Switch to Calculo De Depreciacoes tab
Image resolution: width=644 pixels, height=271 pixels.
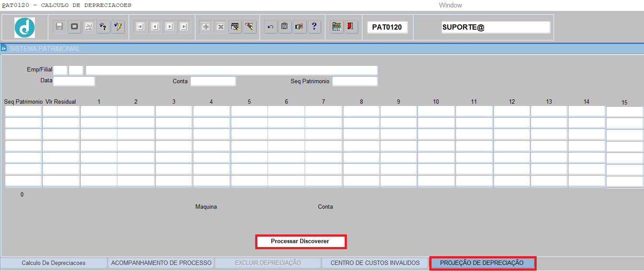pyautogui.click(x=54, y=263)
